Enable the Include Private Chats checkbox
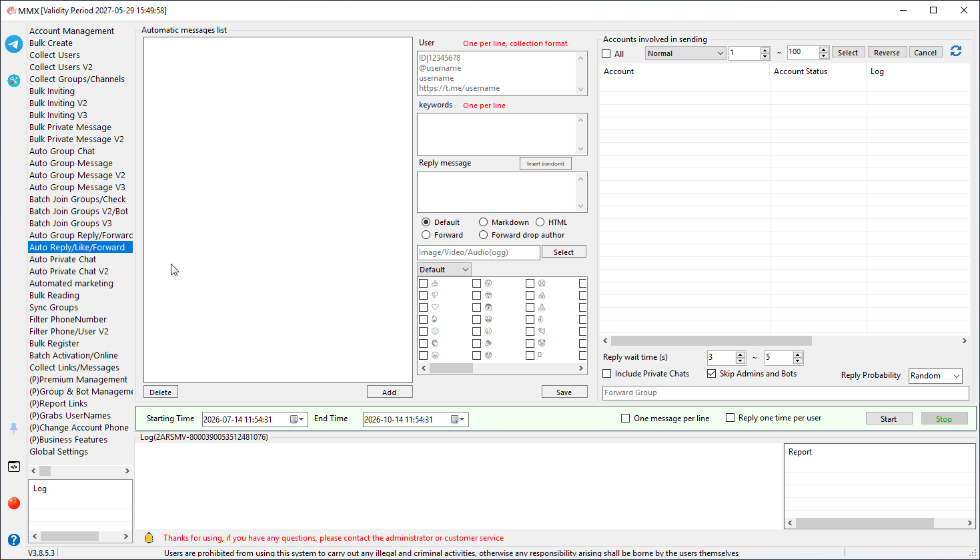This screenshot has width=980, height=560. pyautogui.click(x=607, y=374)
